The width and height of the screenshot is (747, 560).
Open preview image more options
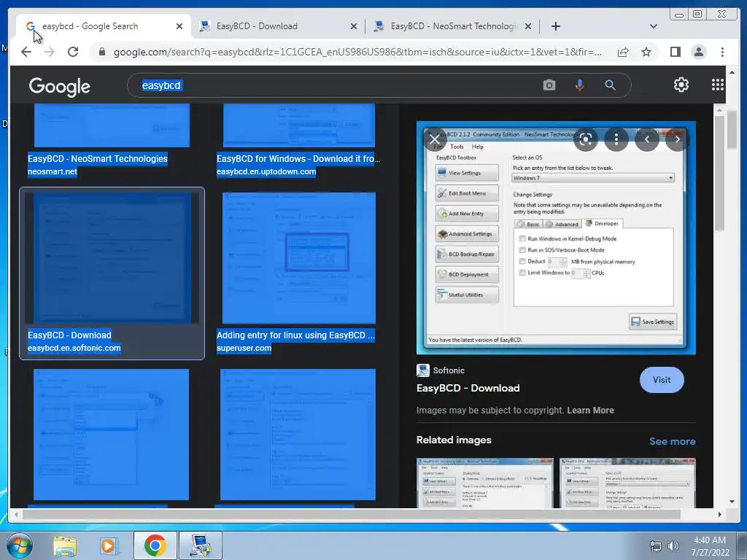tap(616, 139)
